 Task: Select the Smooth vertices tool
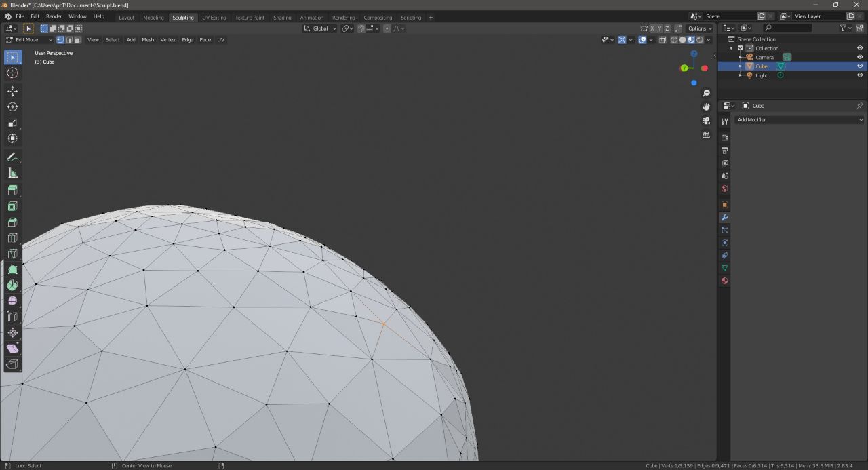coord(13,301)
